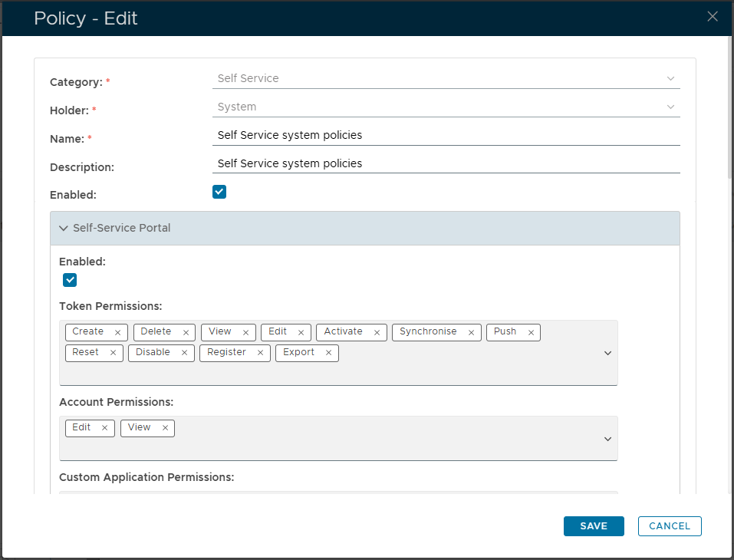
Task: Remove the Synchronise token permission tag
Action: click(x=471, y=332)
